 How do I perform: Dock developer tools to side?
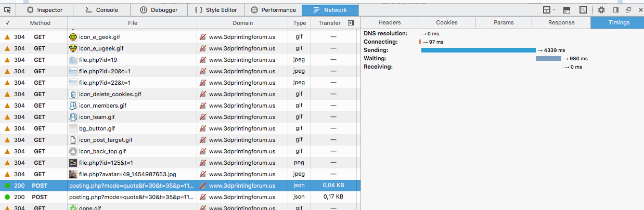(x=615, y=10)
